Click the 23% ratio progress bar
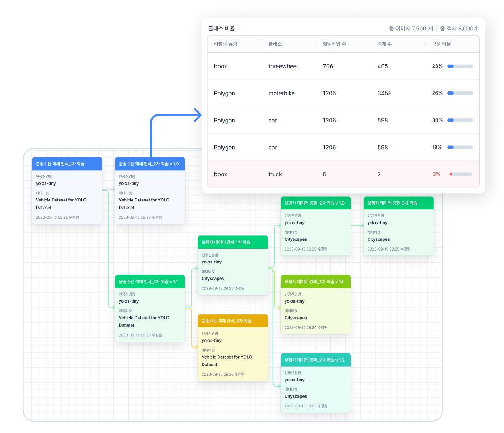504x433 pixels. click(x=460, y=66)
